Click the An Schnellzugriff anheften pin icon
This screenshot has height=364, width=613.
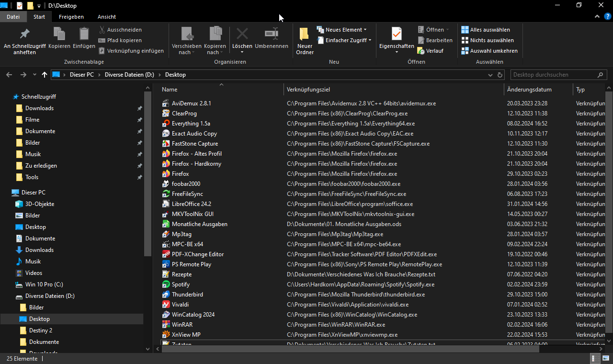(x=24, y=34)
